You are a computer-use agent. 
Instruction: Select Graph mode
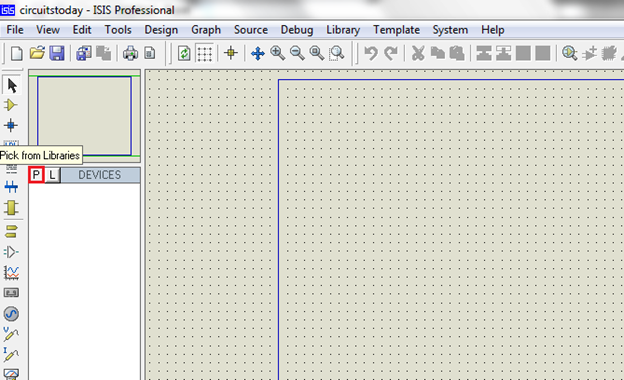(x=11, y=273)
